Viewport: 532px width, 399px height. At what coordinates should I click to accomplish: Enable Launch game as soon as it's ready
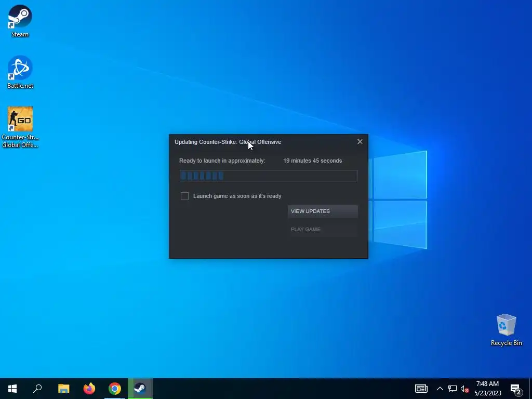point(184,196)
